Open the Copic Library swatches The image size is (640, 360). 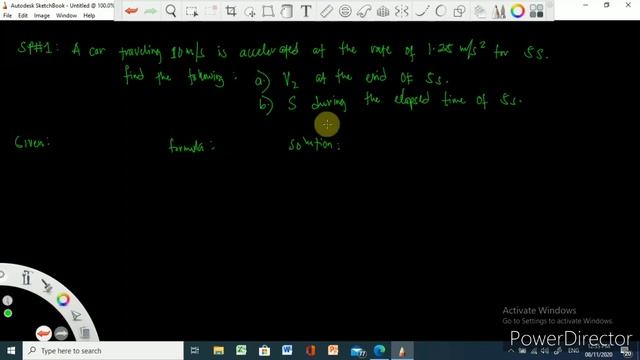click(536, 11)
